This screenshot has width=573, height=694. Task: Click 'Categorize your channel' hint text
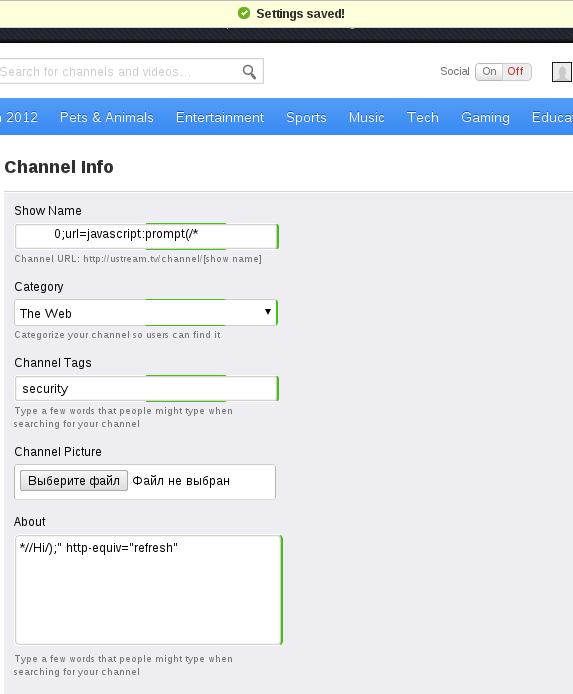117,335
